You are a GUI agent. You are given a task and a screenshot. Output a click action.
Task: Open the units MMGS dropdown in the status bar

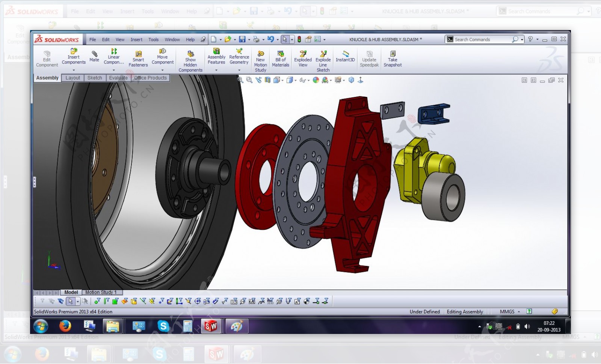coord(519,312)
